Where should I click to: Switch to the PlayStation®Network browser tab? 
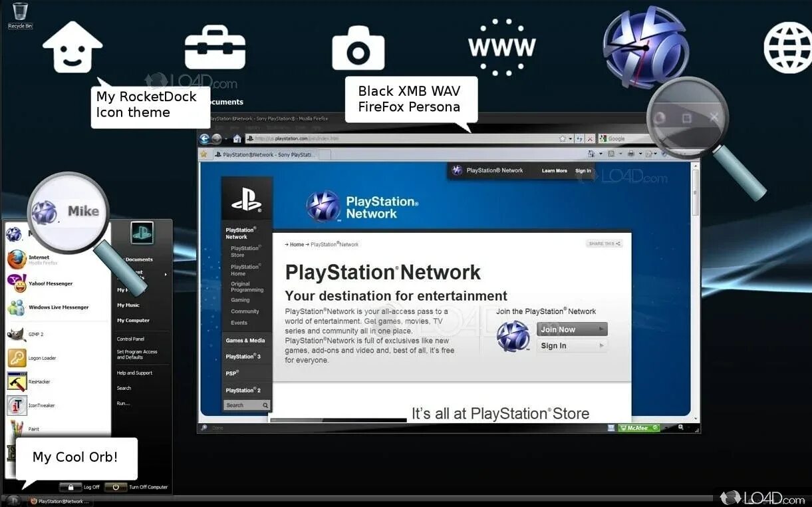click(x=266, y=154)
